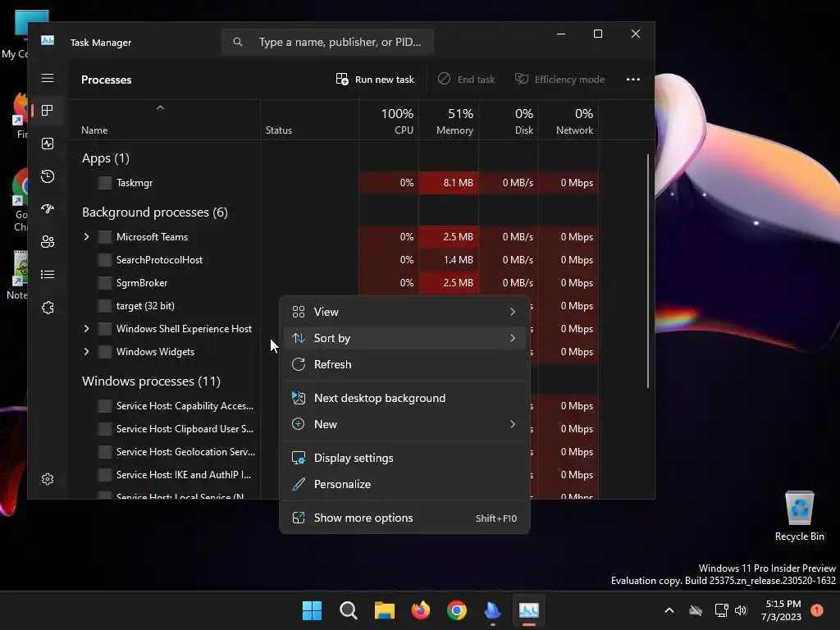This screenshot has height=630, width=840.
Task: Select Service Host: Capability Acces... row
Action: [174, 406]
